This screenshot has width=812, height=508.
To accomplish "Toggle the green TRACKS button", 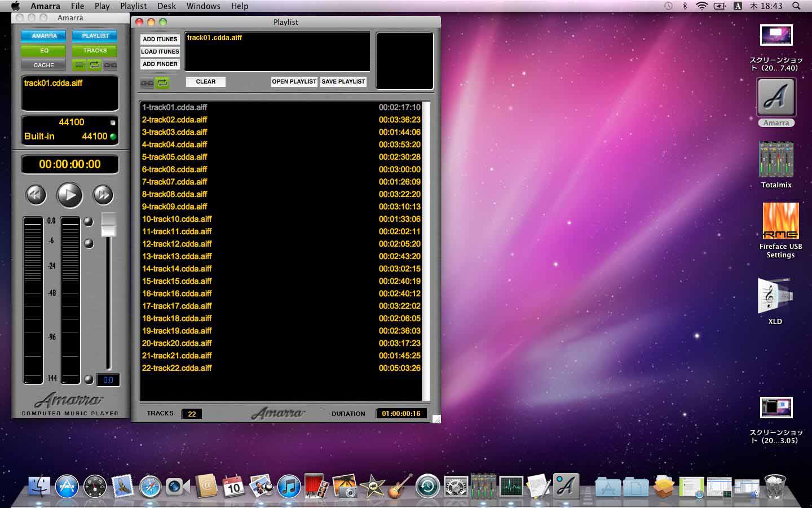I will [x=95, y=50].
